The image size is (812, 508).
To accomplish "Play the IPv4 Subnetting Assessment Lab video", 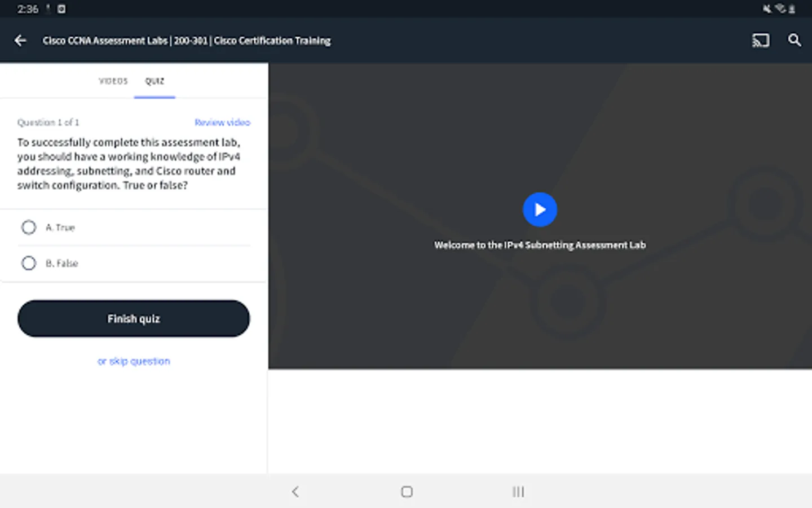I will coord(540,209).
